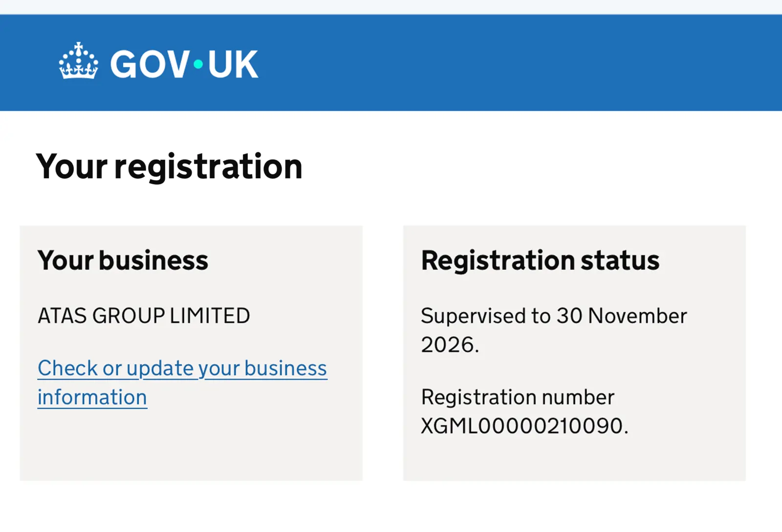Click the word 'information' in the link

tap(92, 397)
